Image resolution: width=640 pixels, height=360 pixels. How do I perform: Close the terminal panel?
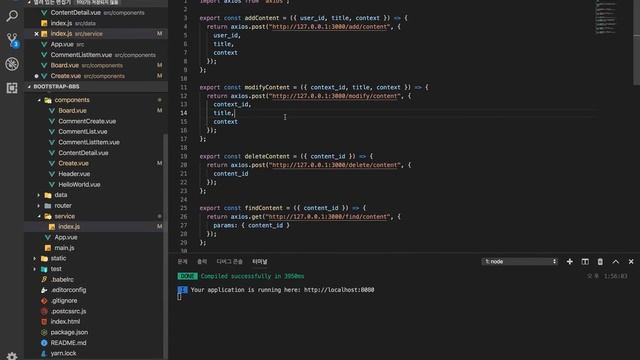(x=631, y=262)
